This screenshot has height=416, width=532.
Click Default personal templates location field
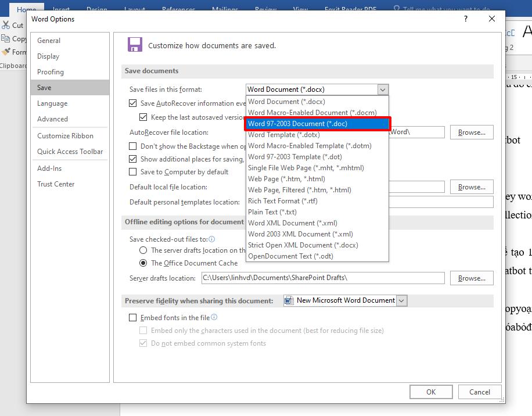[x=441, y=202]
